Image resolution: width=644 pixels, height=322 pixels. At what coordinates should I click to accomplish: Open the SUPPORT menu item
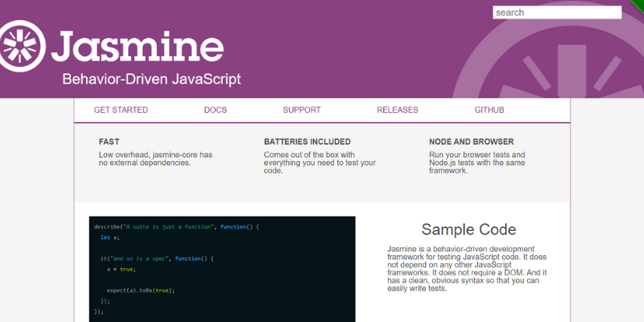[301, 110]
